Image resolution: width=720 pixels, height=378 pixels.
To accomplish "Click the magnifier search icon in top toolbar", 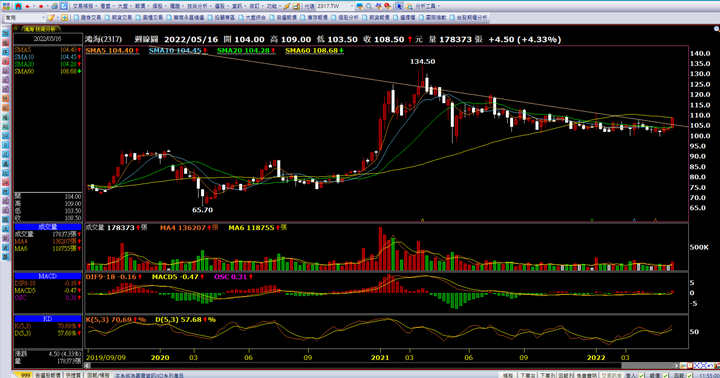I will [x=369, y=6].
